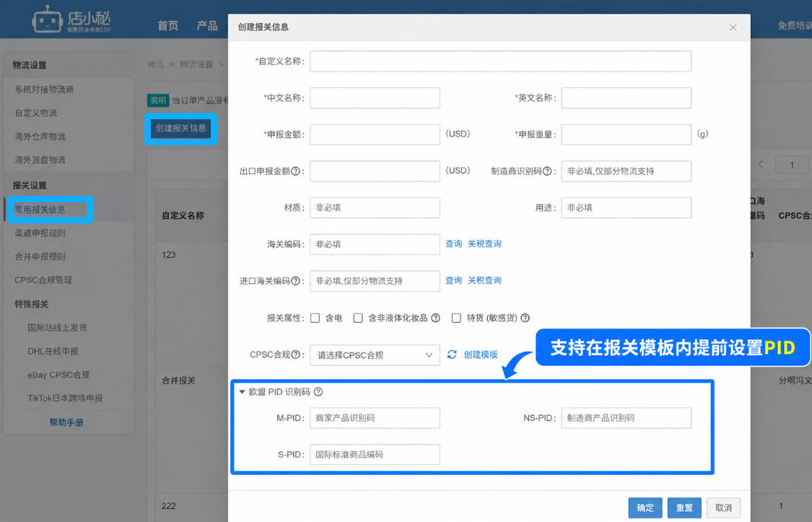Check the 含电 checkbox
The image size is (812, 522).
point(315,318)
